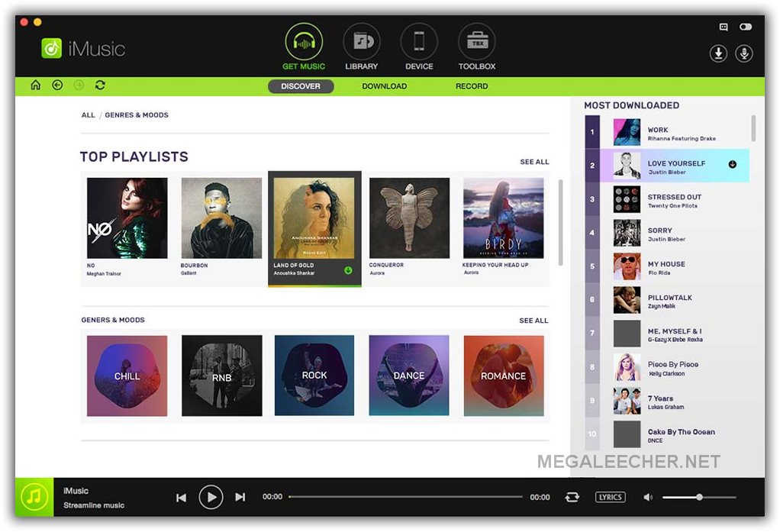Refresh the discover page
The height and width of the screenshot is (532, 780).
[100, 85]
